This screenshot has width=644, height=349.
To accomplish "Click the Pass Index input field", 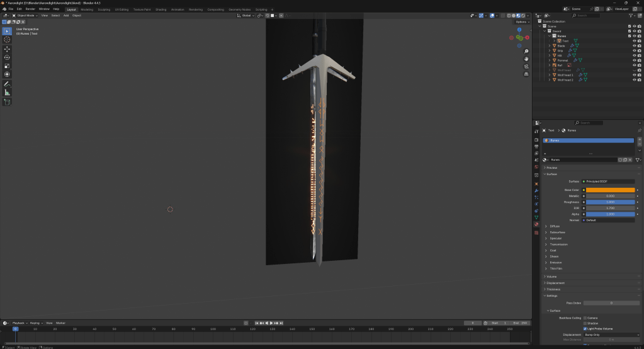I will tap(611, 303).
